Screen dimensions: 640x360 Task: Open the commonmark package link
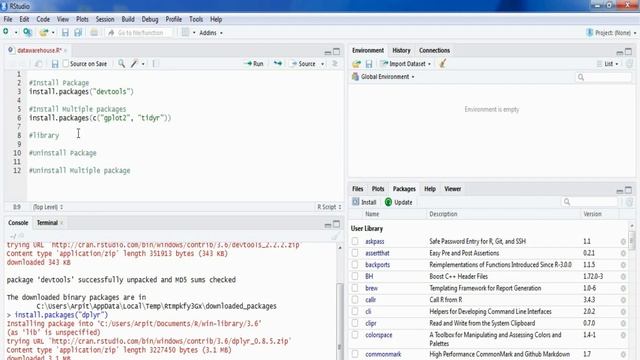point(383,354)
